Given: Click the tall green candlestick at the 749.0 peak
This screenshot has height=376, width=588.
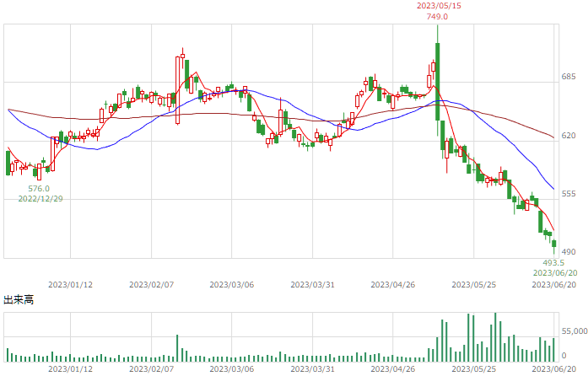Looking at the screenshot, I should click(437, 81).
